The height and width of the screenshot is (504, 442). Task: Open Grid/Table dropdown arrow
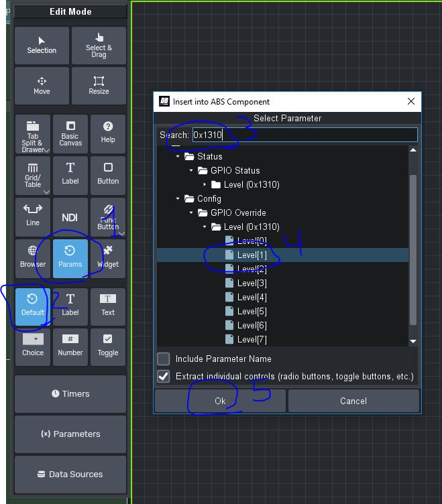click(x=47, y=192)
